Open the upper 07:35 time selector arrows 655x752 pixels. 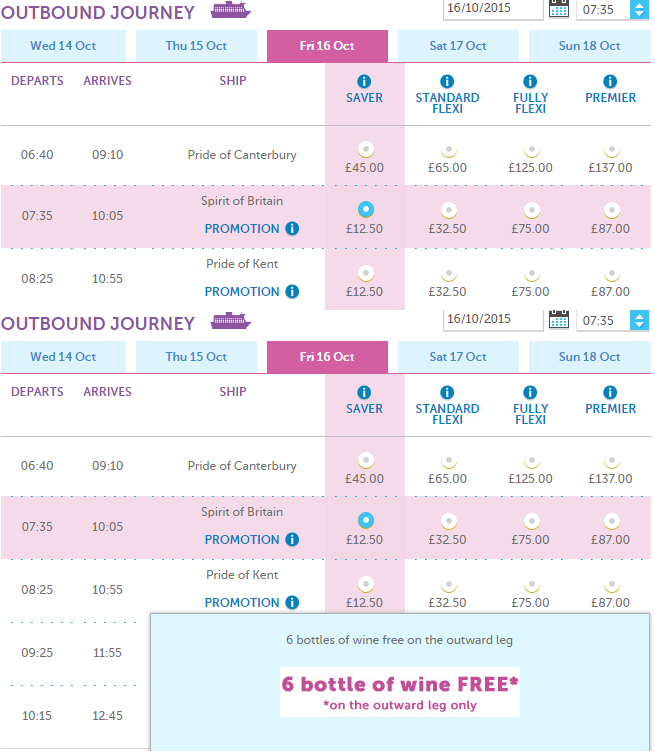click(639, 9)
